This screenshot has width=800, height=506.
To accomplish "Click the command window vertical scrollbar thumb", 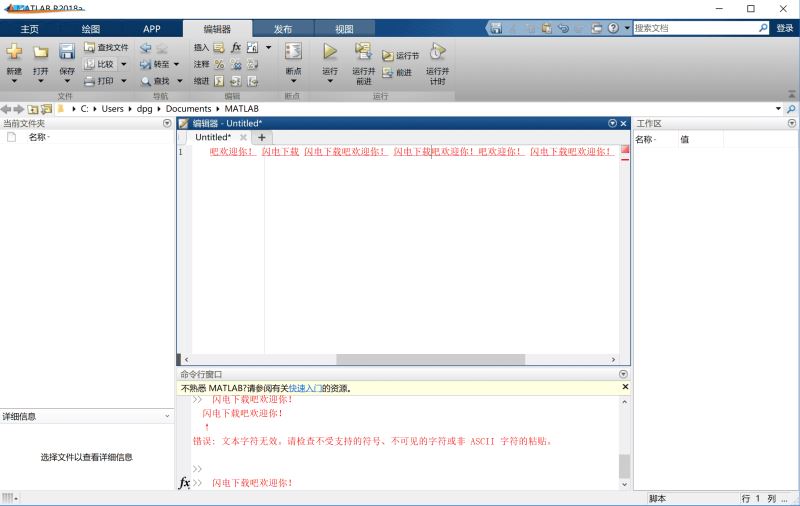I will pos(624,466).
